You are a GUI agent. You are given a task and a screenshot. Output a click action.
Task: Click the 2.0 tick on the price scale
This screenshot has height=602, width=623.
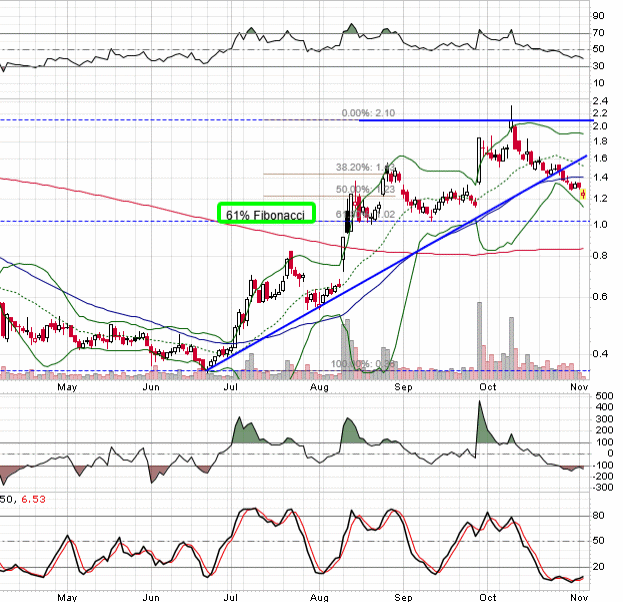[x=600, y=127]
